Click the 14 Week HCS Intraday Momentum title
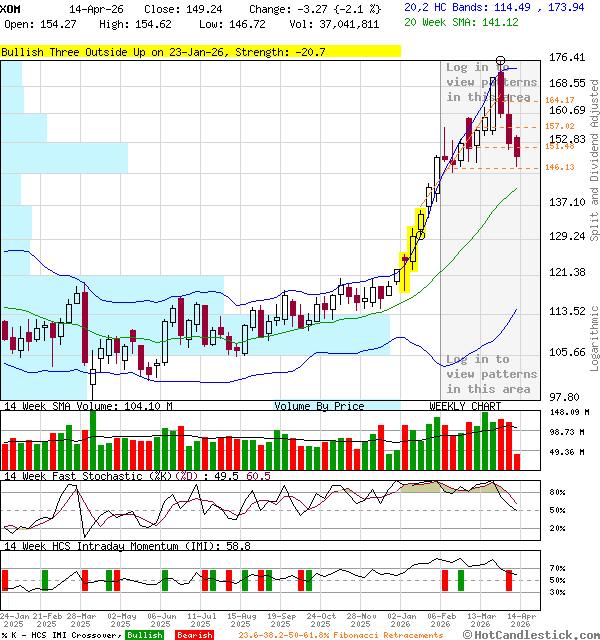The height and width of the screenshot is (640, 600). [126, 546]
